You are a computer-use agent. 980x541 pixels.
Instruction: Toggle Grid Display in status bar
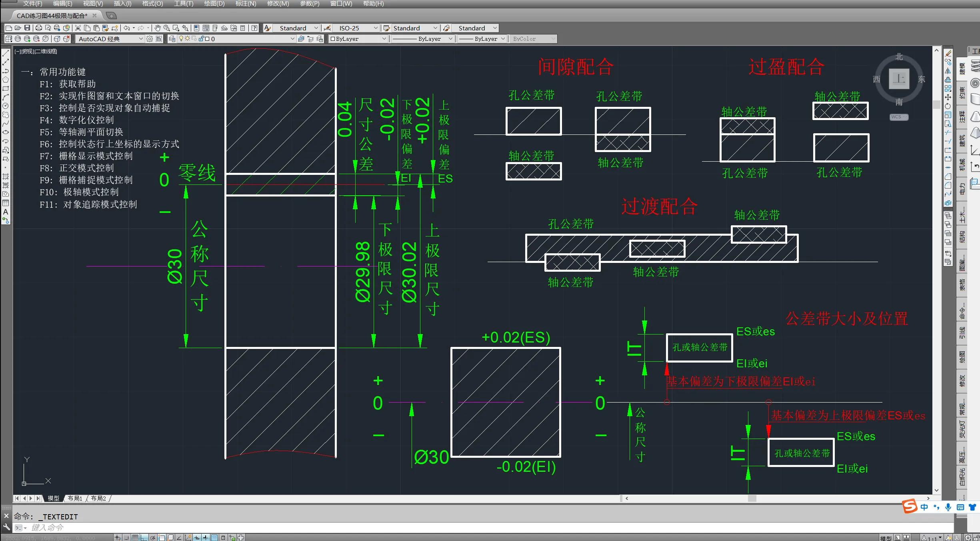point(135,537)
